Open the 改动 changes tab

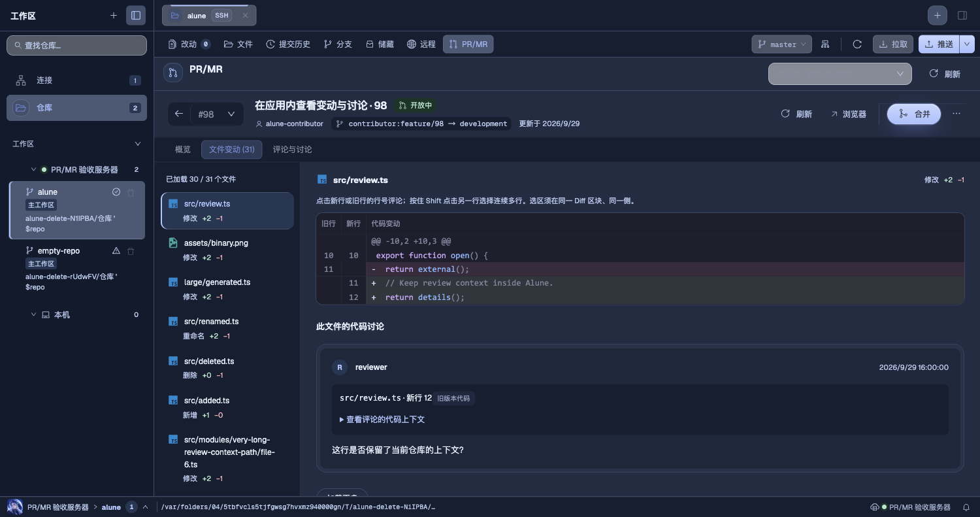189,44
